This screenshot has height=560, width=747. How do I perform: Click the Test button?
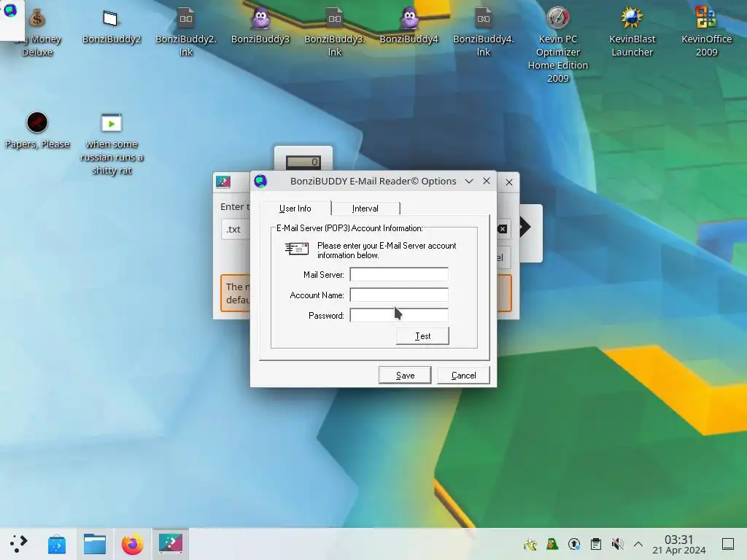click(x=422, y=335)
